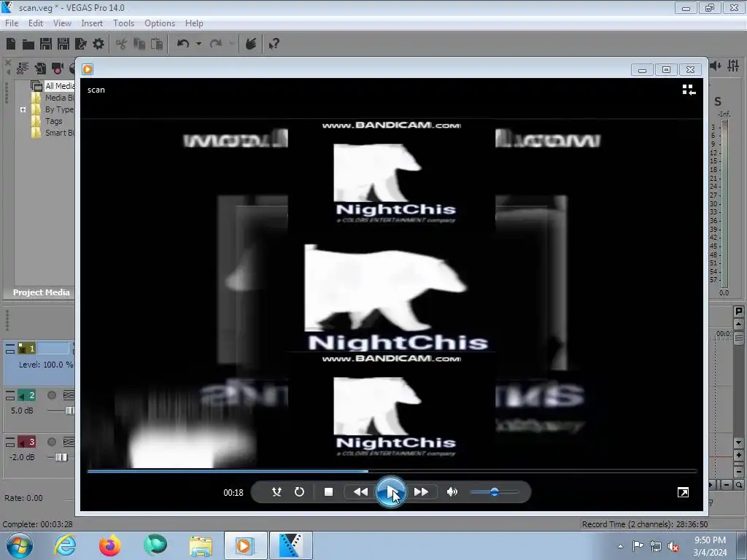Toggle shuffle in media player

tap(276, 492)
